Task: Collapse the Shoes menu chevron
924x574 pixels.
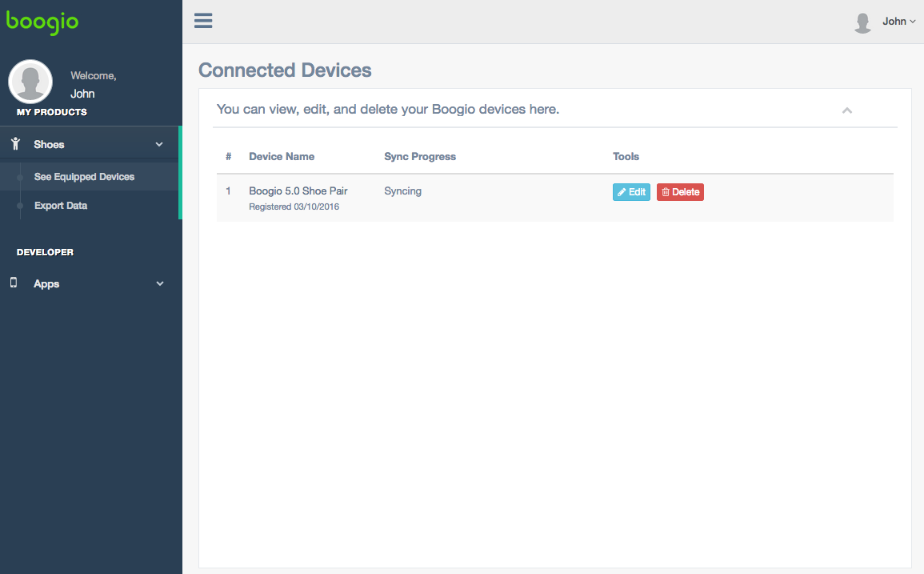Action: (159, 145)
